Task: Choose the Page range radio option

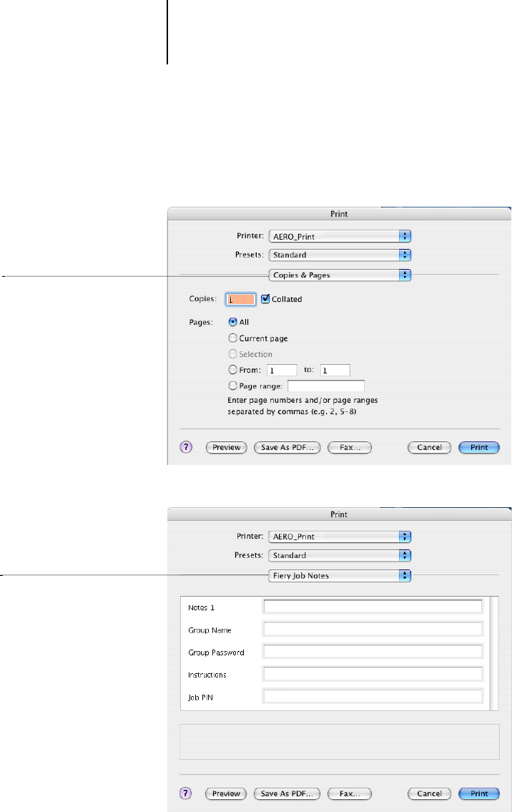Action: coord(232,386)
